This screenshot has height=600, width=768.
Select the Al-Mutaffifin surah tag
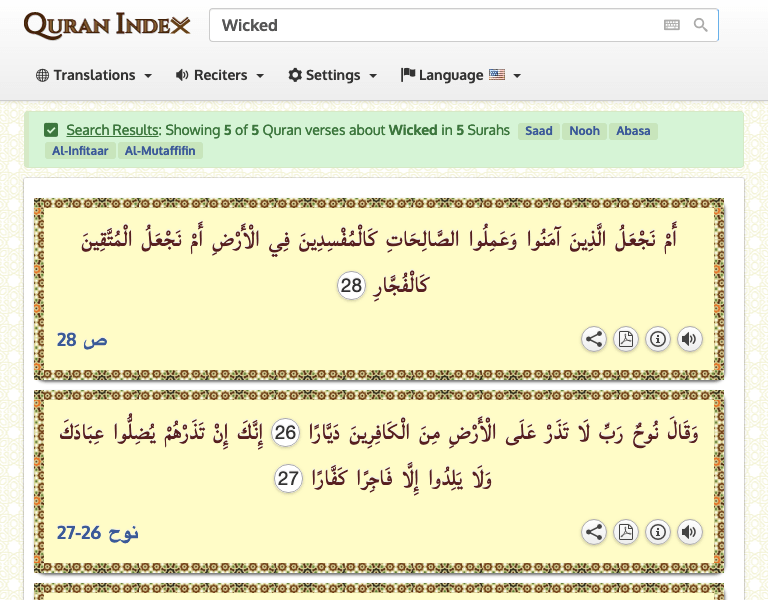pyautogui.click(x=160, y=151)
